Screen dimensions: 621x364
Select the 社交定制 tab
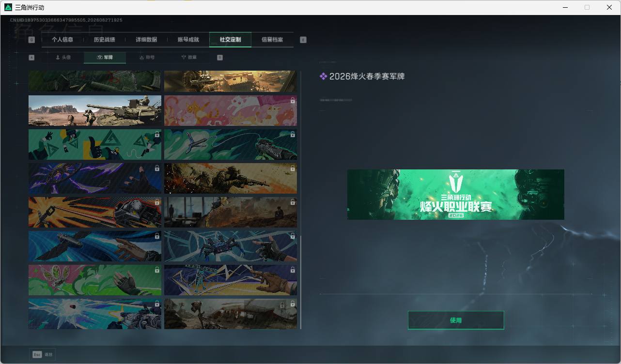[x=230, y=40]
